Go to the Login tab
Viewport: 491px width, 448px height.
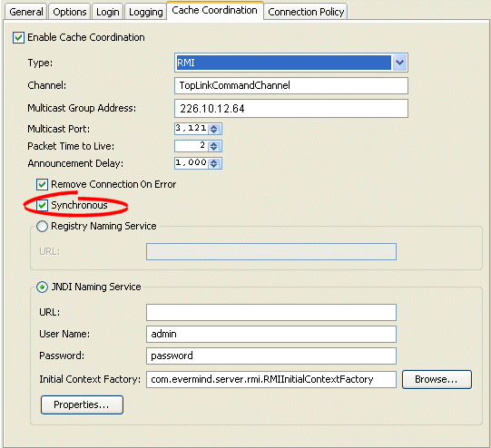coord(107,12)
